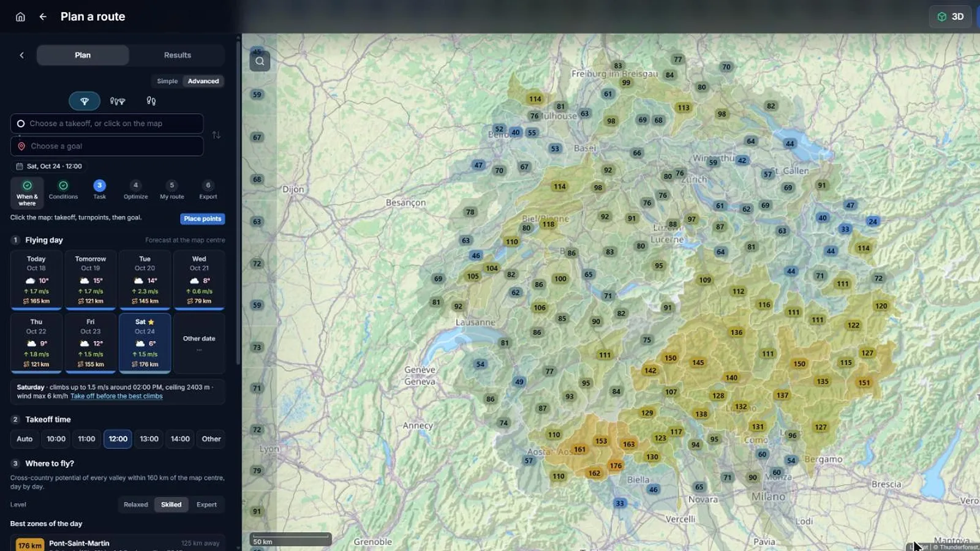Follow the Take off before the best climbs link
Image resolution: width=980 pixels, height=551 pixels.
[x=116, y=396]
